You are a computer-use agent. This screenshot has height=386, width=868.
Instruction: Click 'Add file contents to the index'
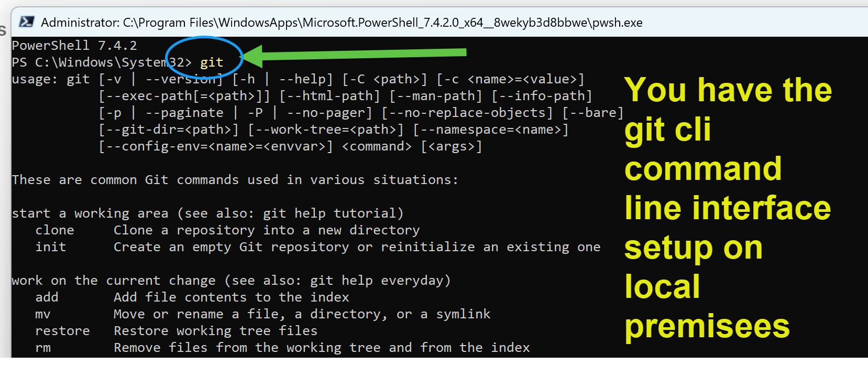coord(232,297)
